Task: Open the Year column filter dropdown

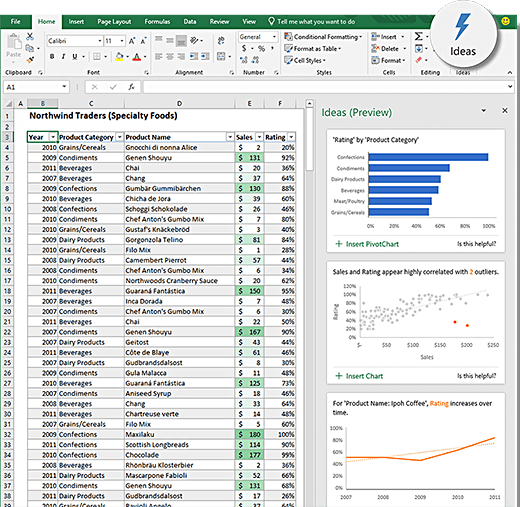Action: [x=53, y=137]
